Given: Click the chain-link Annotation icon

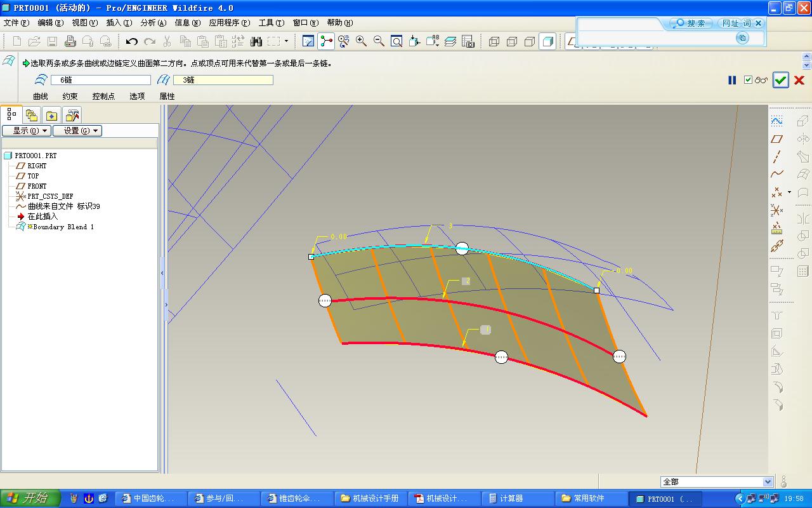Looking at the screenshot, I should [776, 246].
